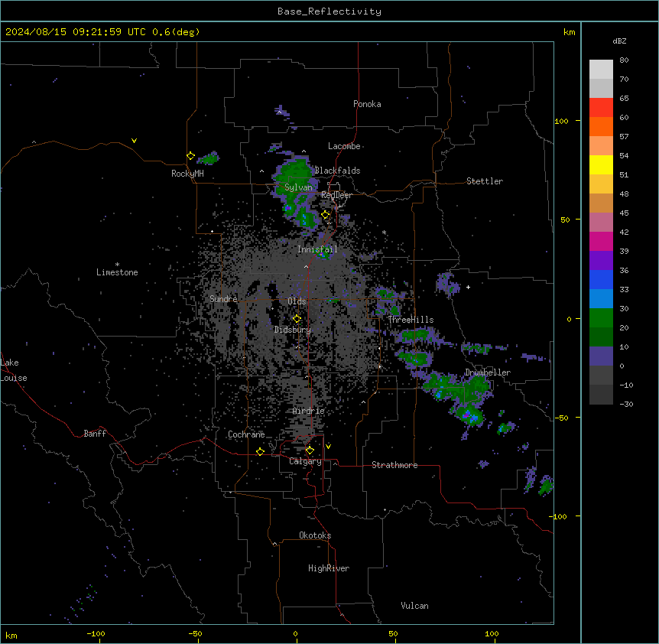Click the Vulcan label
659x644 pixels.
(414, 606)
